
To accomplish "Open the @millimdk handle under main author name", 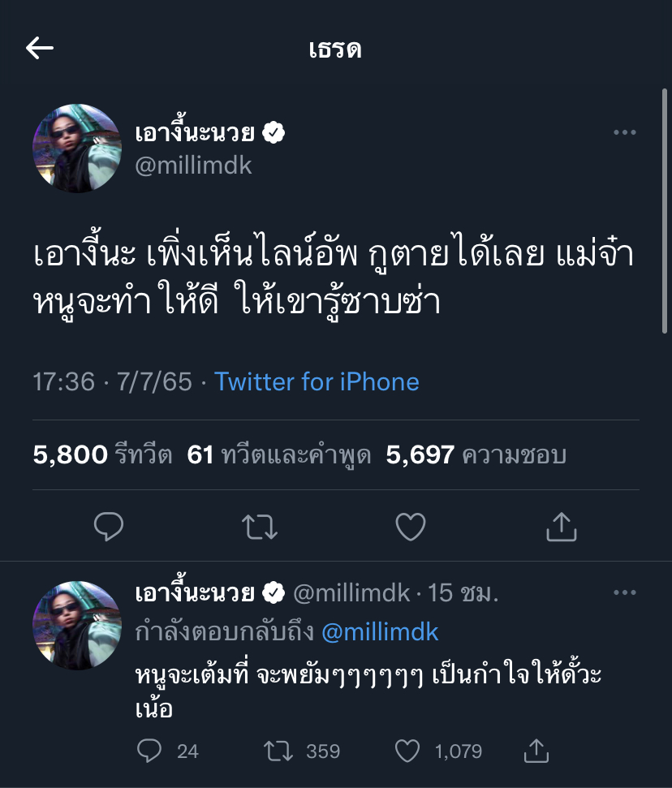I will click(193, 166).
